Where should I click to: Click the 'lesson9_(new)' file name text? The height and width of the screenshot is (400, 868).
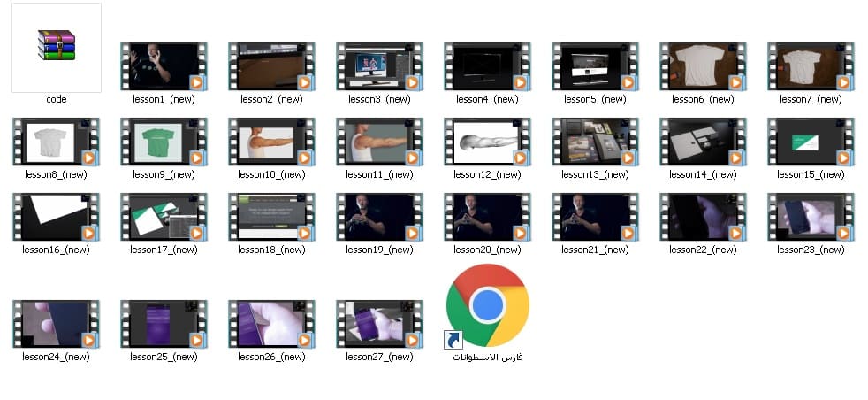pyautogui.click(x=164, y=174)
